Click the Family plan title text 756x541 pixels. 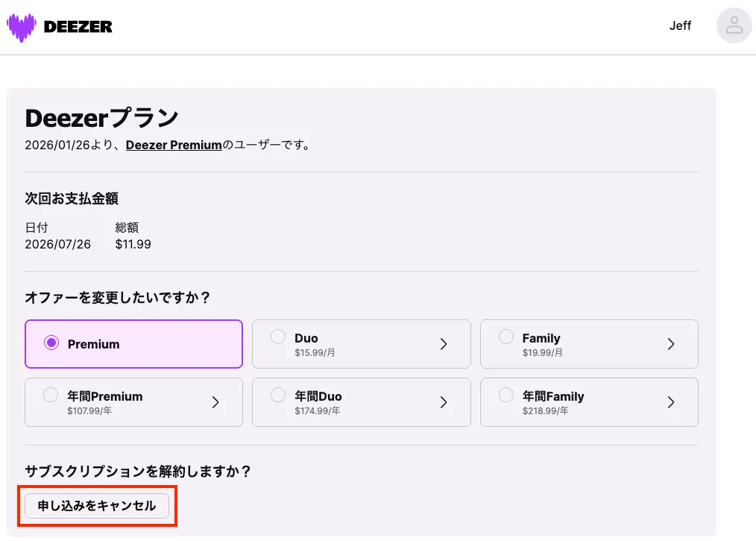pos(541,338)
